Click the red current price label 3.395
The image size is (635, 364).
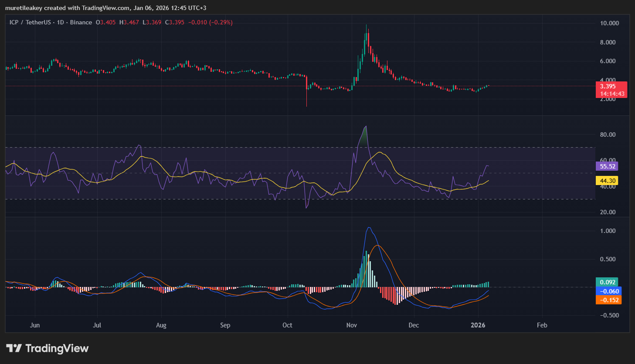tap(608, 86)
